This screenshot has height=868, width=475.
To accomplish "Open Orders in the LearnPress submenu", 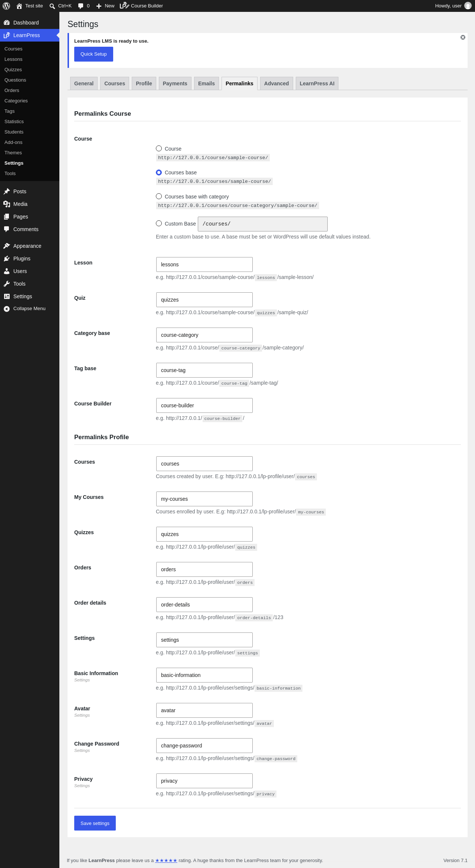I will [12, 91].
